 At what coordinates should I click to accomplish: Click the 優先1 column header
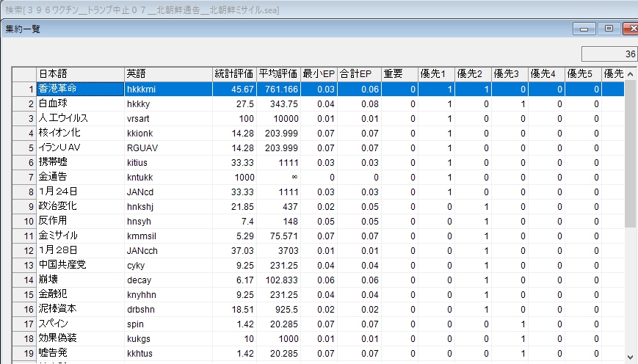(436, 74)
